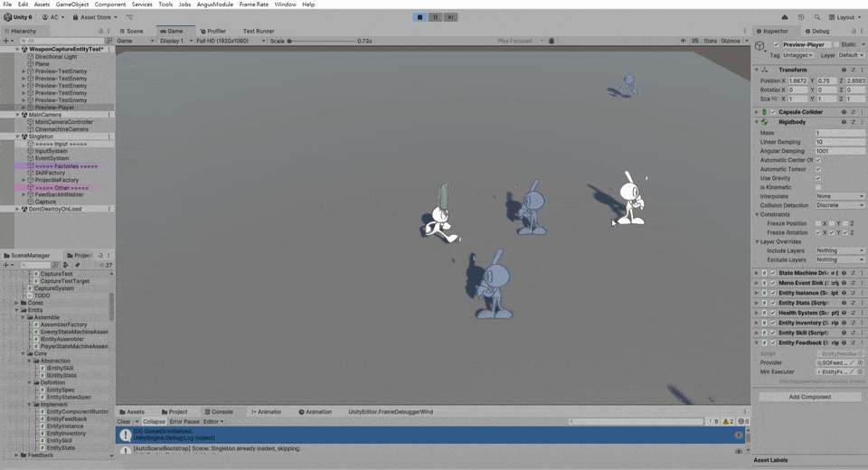Viewport: 868px width, 470px height.
Task: Toggle Console error count filter
Action: (743, 421)
